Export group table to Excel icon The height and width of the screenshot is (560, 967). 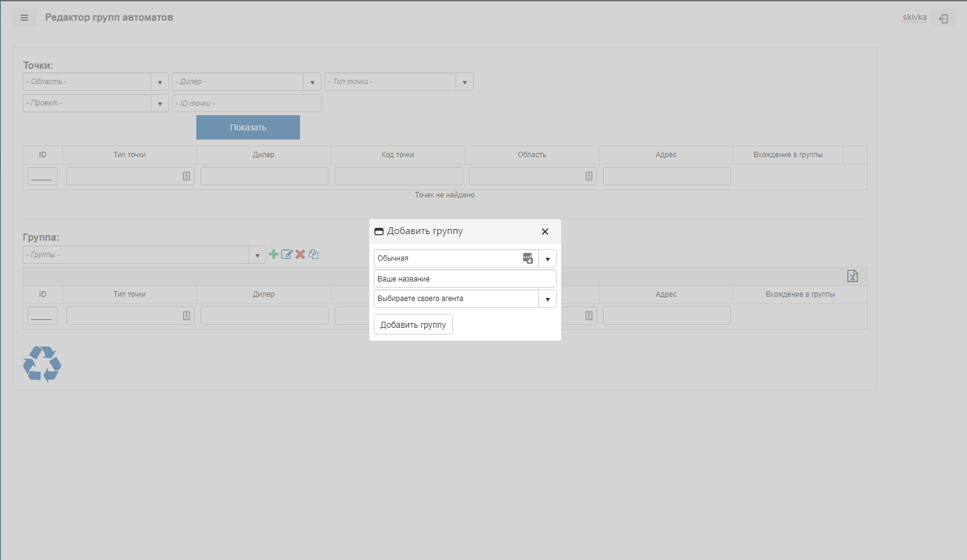[852, 276]
